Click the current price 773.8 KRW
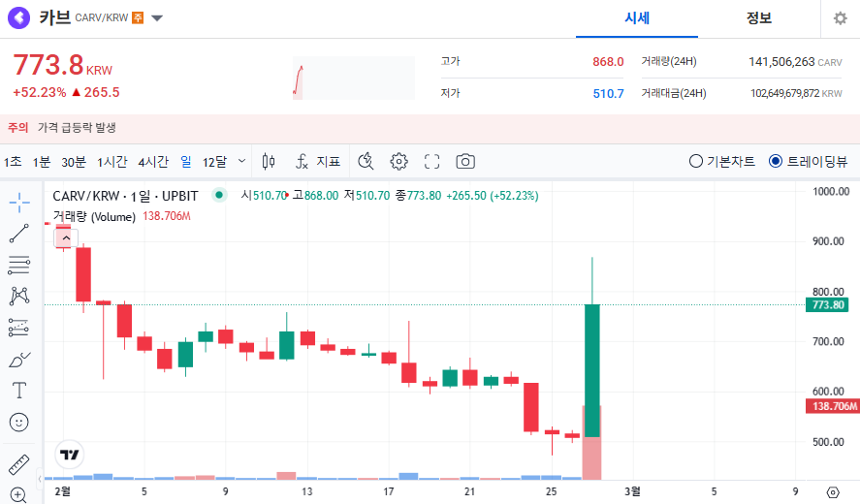The width and height of the screenshot is (860, 504). click(62, 65)
